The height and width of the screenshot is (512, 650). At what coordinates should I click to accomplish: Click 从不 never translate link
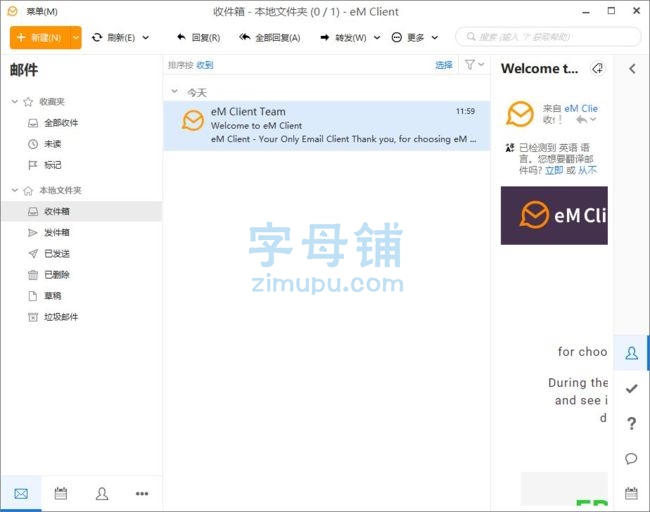pyautogui.click(x=587, y=170)
